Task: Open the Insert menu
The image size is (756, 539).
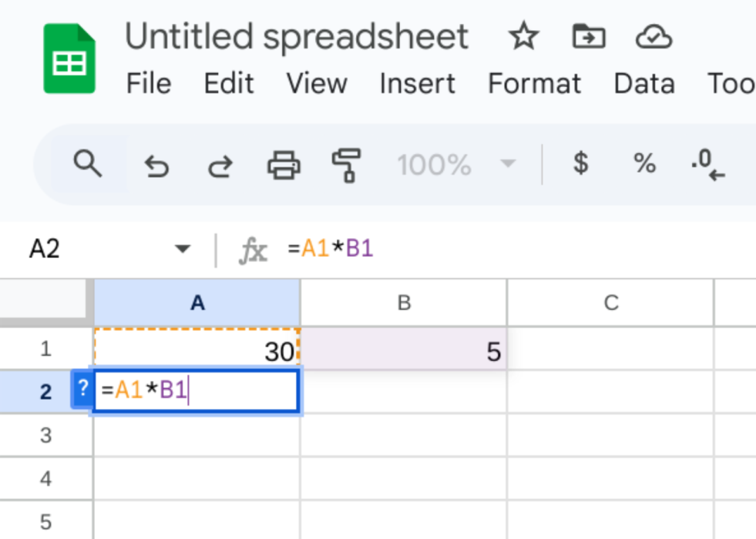Action: (x=417, y=83)
